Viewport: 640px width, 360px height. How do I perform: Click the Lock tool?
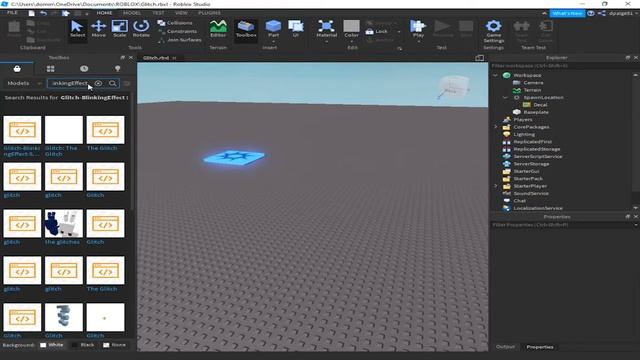tap(377, 31)
